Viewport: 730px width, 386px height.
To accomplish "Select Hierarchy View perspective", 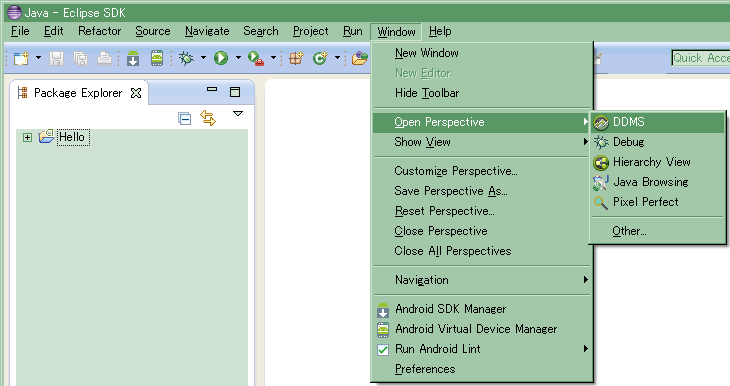I will click(x=658, y=162).
